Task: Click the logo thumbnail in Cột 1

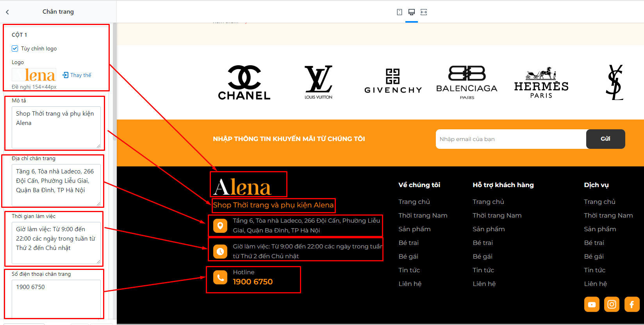Action: pos(34,75)
